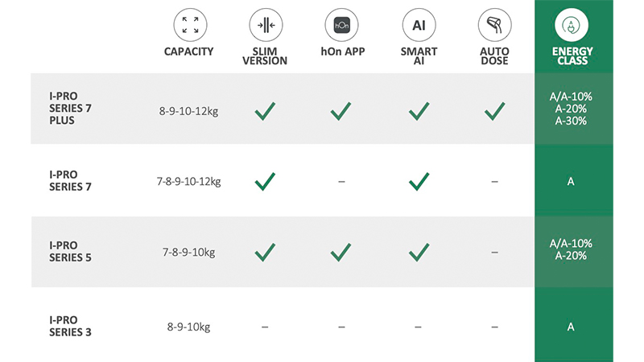
Task: Click Series 7 Plus Auto Dose checkmark
Action: tap(494, 110)
